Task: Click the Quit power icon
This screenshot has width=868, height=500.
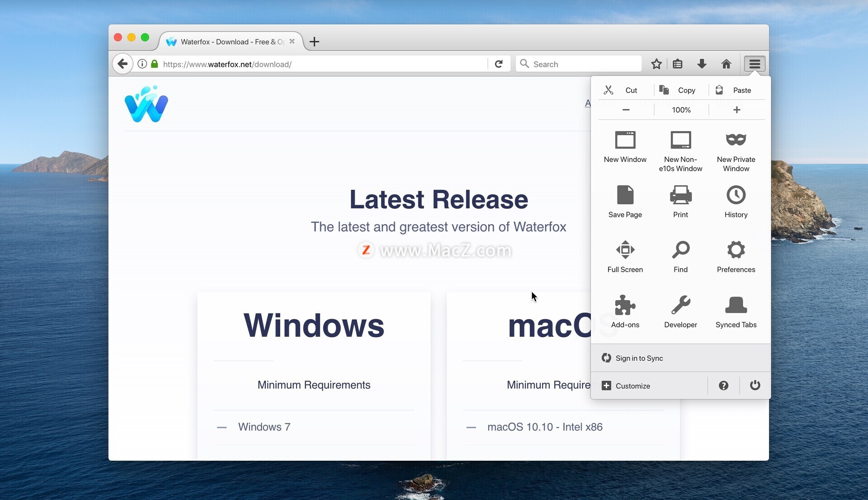Action: pos(755,386)
